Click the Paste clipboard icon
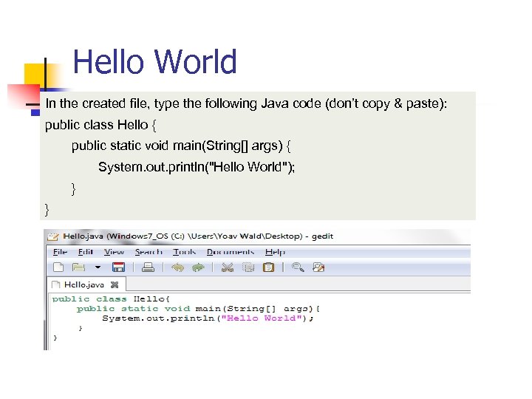This screenshot has width=532, height=399. 268,267
